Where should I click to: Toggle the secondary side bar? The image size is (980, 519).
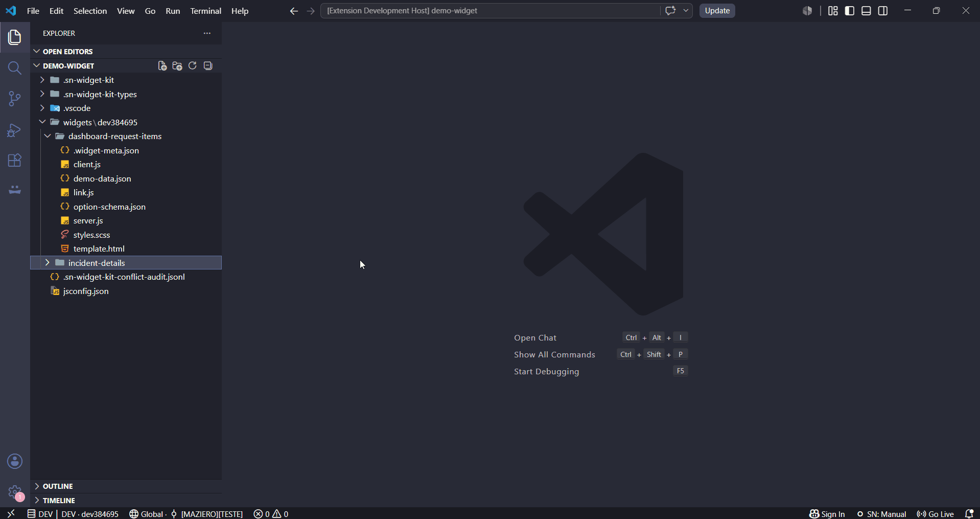pos(883,11)
